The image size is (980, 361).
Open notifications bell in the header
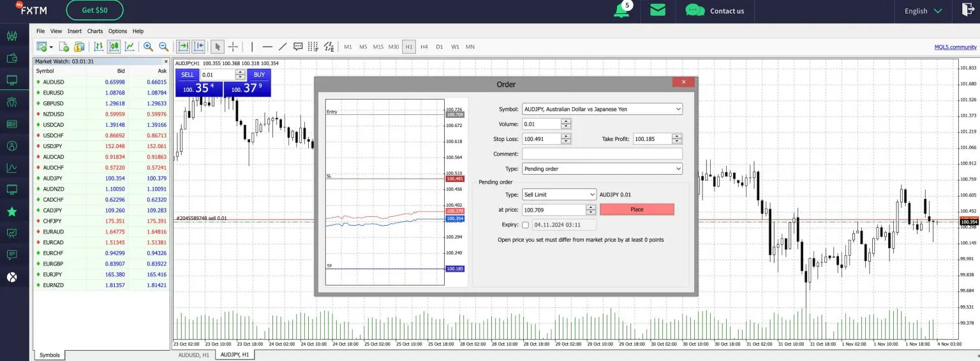621,11
